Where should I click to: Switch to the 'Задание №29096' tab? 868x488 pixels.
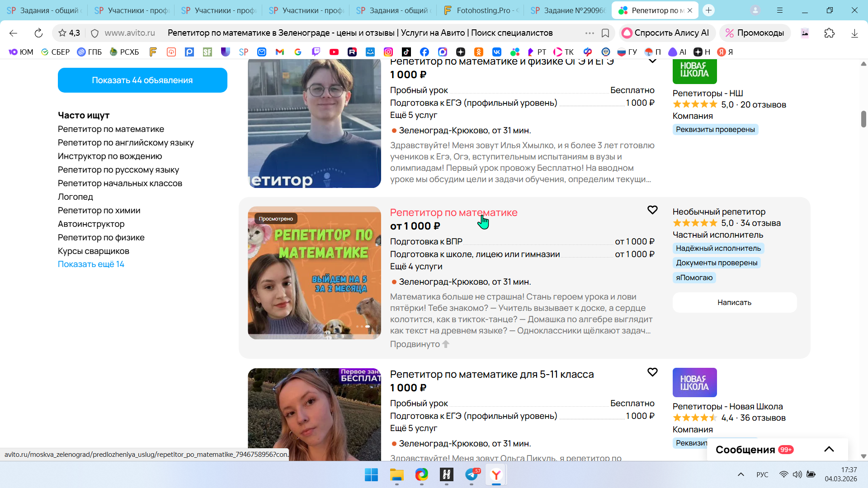click(x=568, y=10)
